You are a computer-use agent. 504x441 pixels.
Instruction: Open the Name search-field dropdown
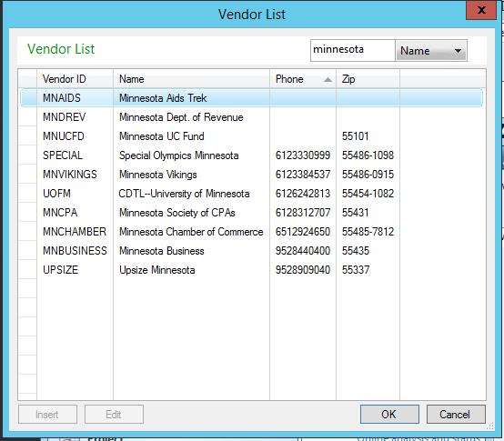click(431, 50)
